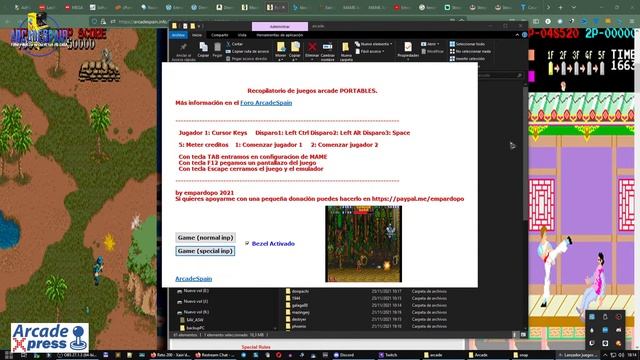Viewport: 640px width, 360px height.
Task: Click Modificar in the ribbon
Action: coord(432,51)
